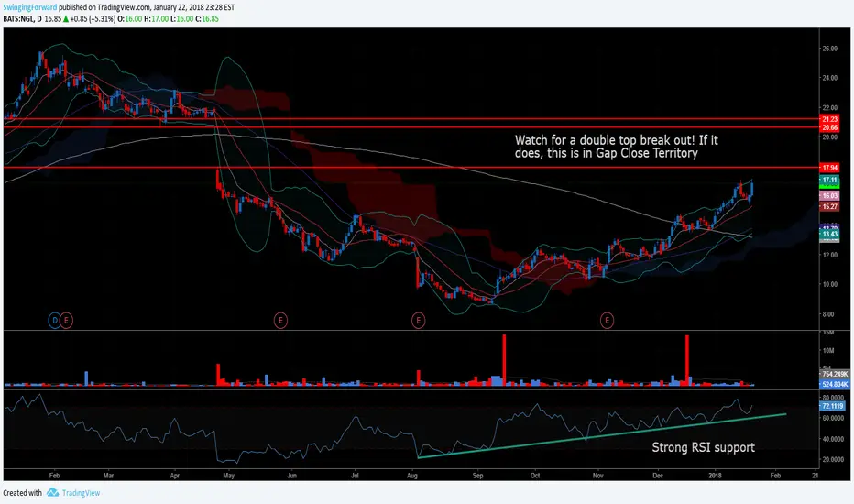
Task: Click the blue 524.804K volume label
Action: coord(835,384)
